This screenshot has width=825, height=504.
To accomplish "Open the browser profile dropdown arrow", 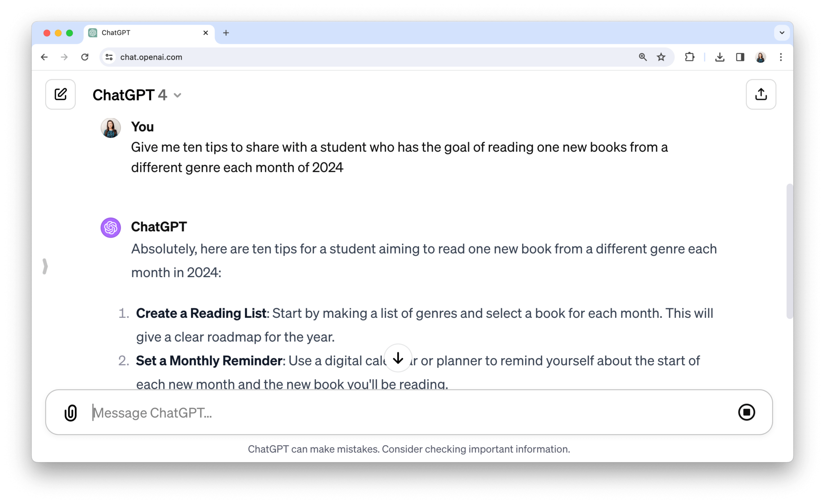I will [x=782, y=33].
